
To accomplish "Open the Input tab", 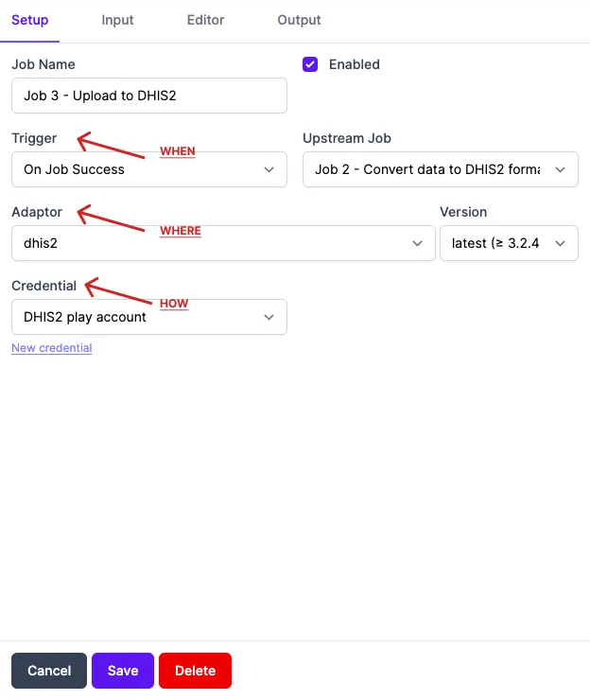I will 117,20.
